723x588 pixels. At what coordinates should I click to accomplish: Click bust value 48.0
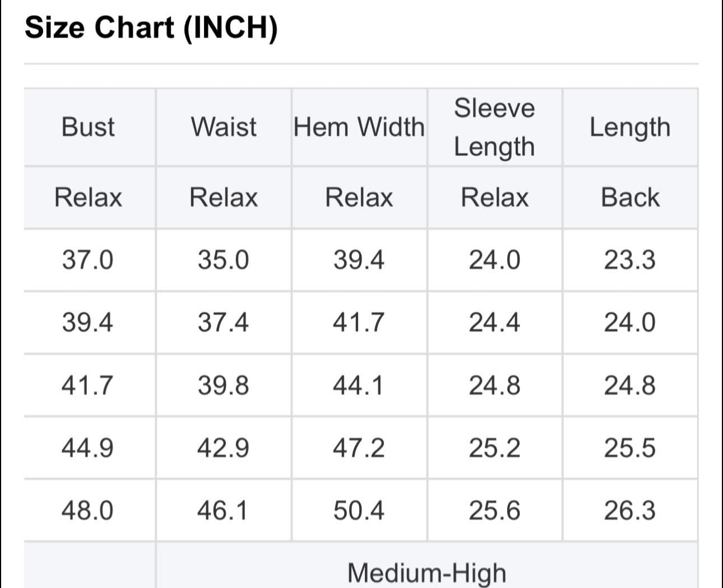88,510
